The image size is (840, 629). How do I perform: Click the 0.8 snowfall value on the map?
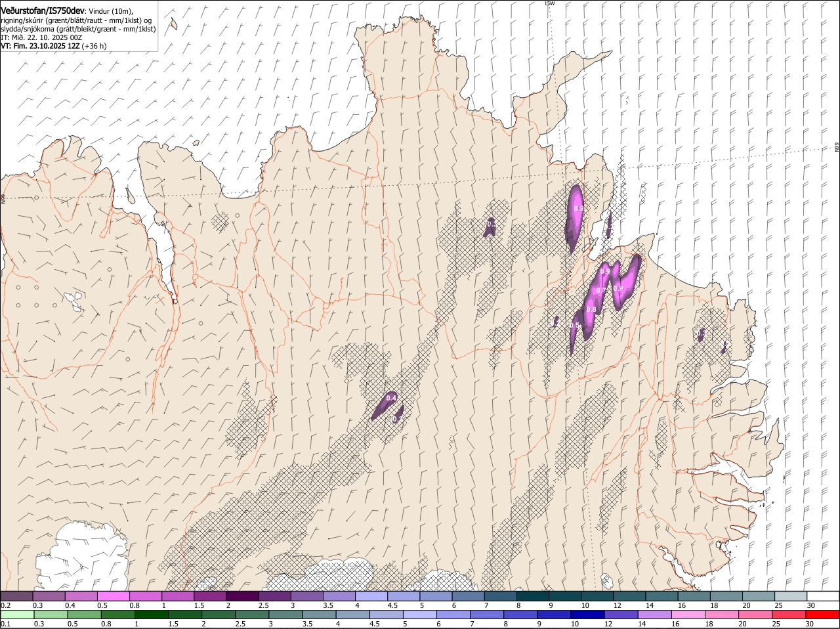click(x=591, y=309)
